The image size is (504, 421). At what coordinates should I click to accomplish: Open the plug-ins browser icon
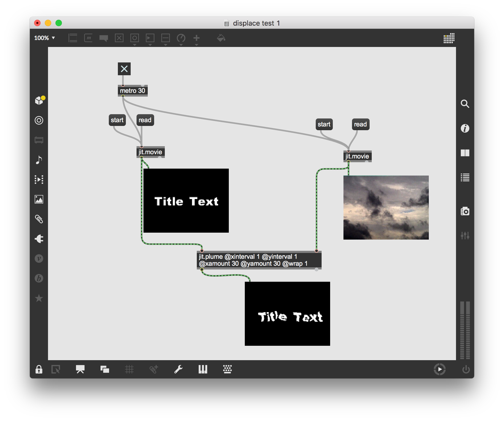tap(39, 239)
